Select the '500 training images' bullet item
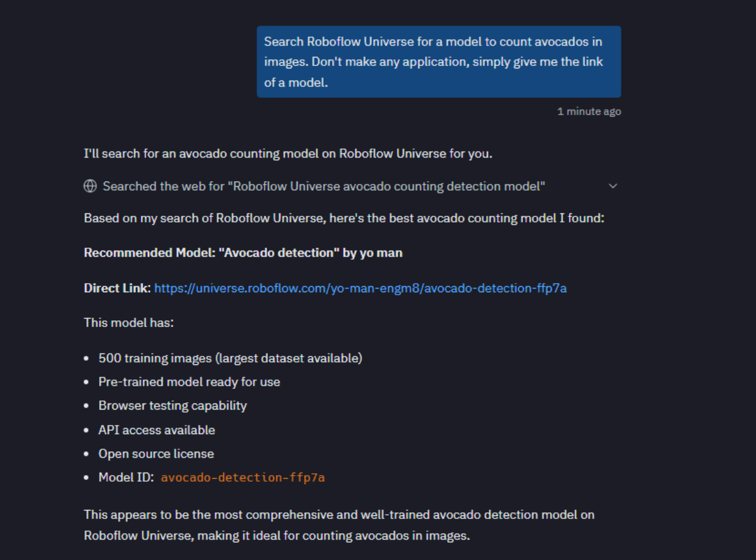Viewport: 756px width, 560px height. pyautogui.click(x=231, y=358)
